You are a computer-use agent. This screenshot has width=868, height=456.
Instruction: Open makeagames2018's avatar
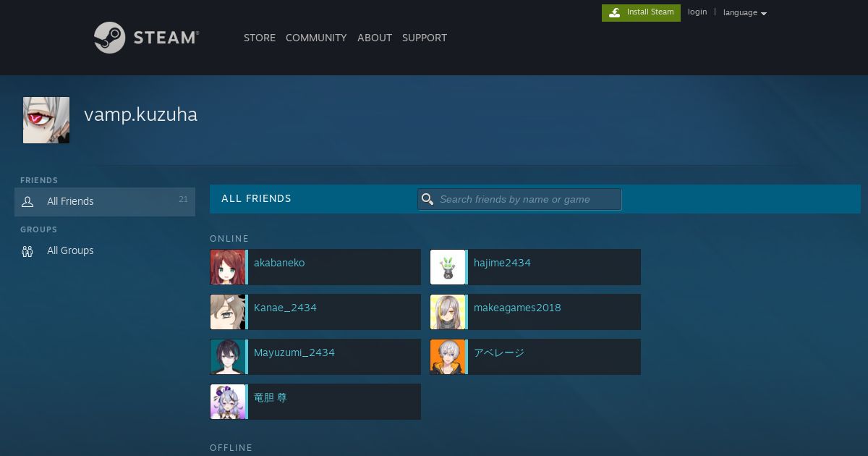point(448,312)
